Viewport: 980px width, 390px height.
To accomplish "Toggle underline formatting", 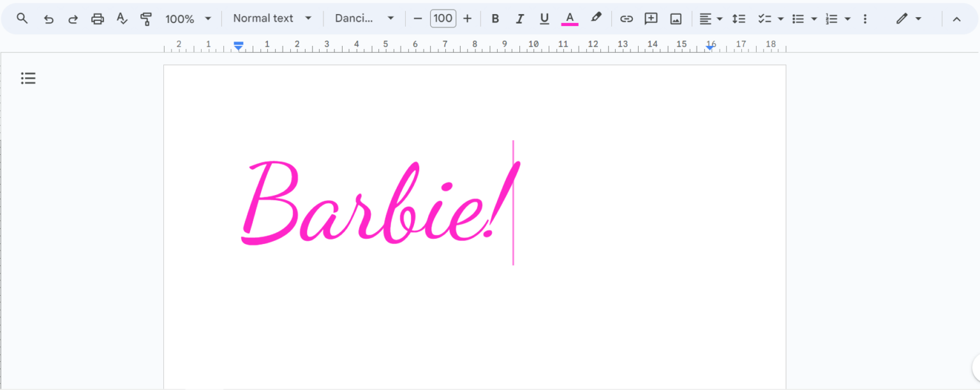I will pos(544,18).
